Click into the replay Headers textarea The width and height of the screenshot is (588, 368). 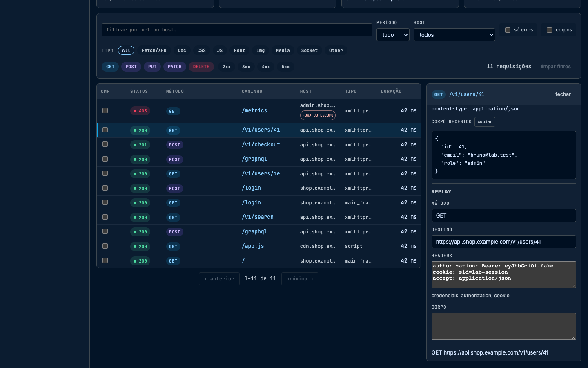[x=503, y=275]
